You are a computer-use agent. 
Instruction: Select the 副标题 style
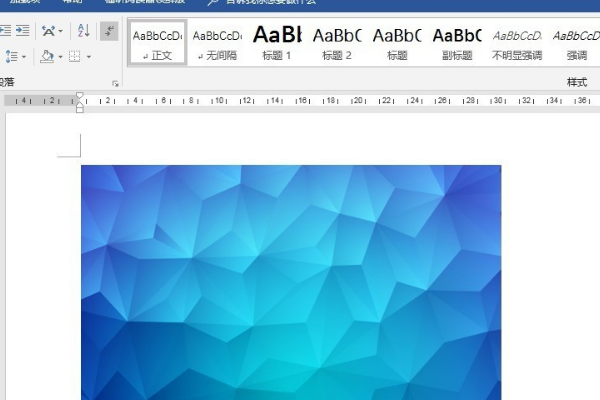point(457,43)
